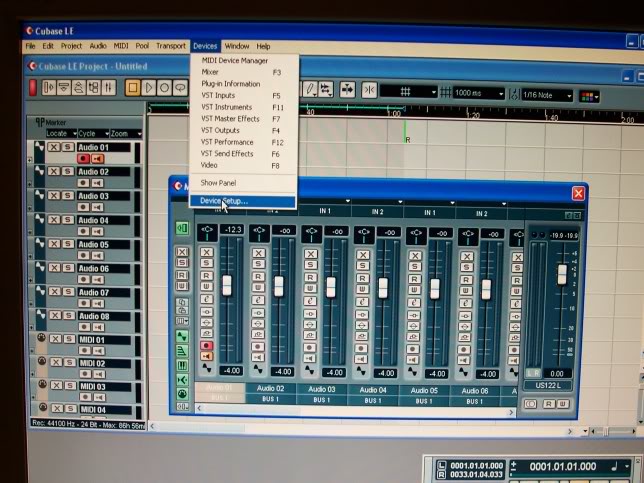Enable write automation on Audio 05 mixer channel
Screen dimensions: 644x483
coord(414,290)
